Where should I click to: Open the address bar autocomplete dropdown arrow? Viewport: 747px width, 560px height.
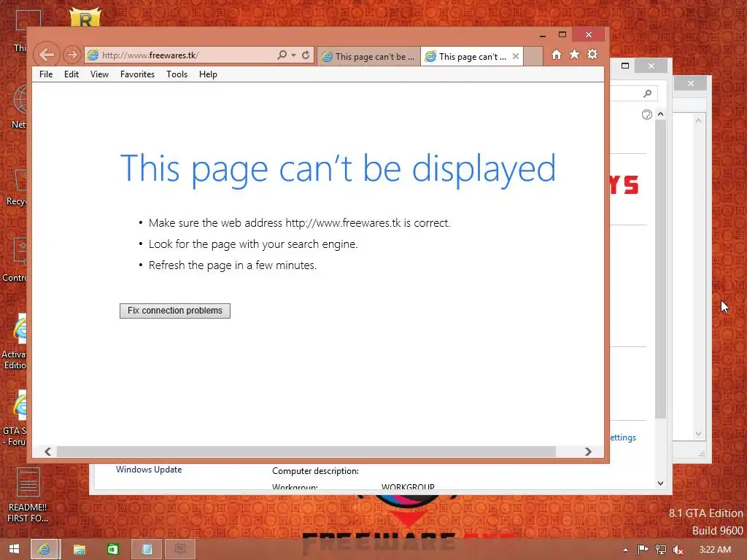293,55
